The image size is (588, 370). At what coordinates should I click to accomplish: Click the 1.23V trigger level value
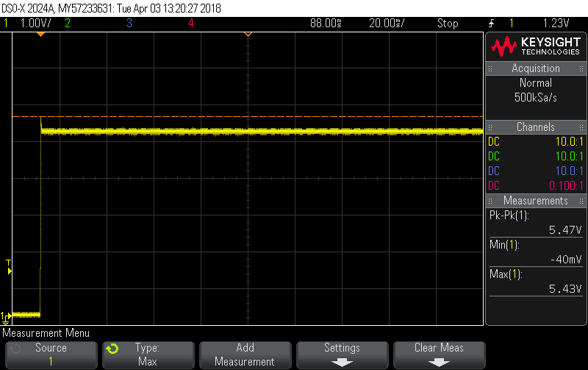pos(556,24)
